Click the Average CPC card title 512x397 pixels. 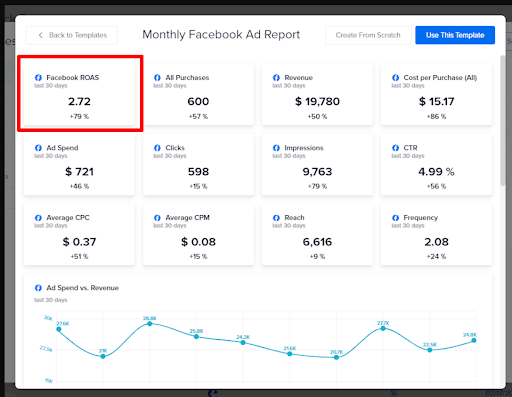coord(68,218)
